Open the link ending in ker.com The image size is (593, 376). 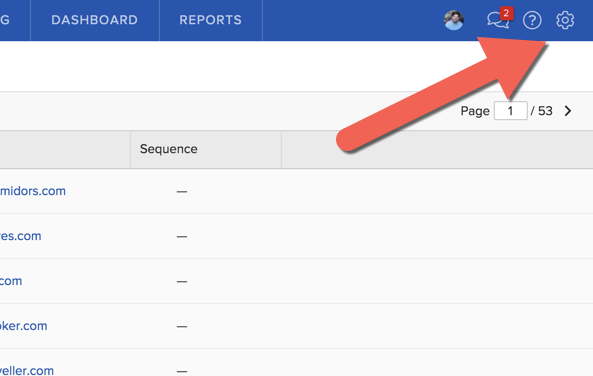[23, 326]
